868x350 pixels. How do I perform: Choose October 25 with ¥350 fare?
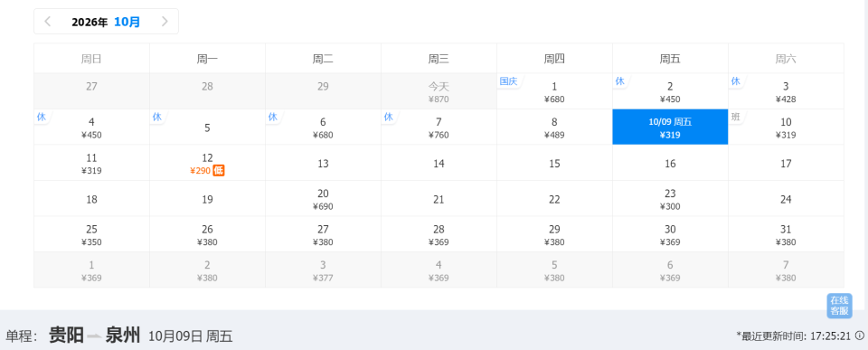point(91,234)
